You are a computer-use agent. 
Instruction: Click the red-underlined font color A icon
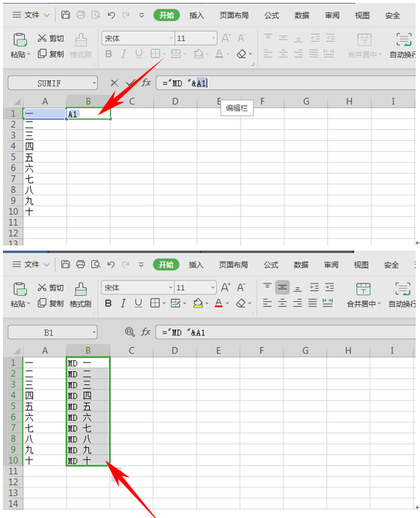[218, 303]
